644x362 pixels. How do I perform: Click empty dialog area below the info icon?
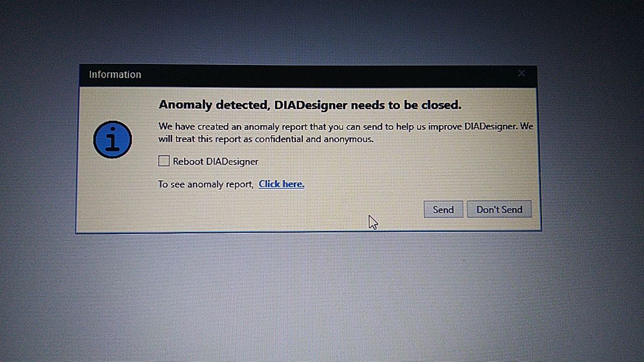113,196
